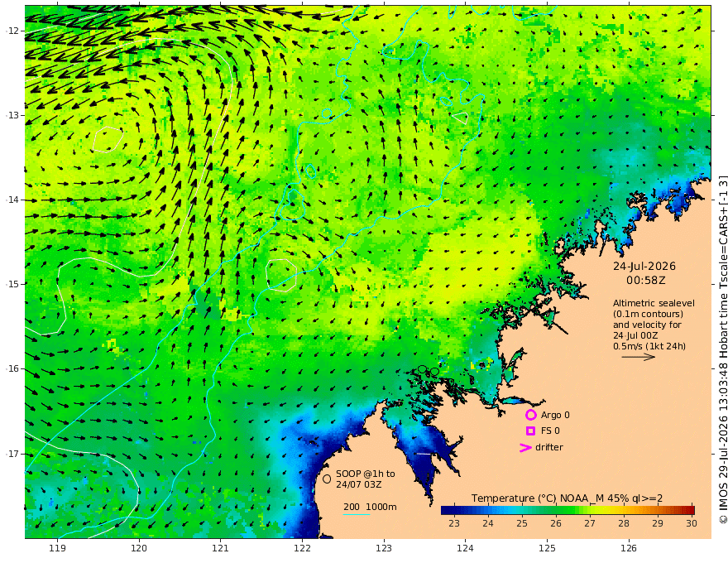Click the 126 longitude axis label

click(629, 549)
